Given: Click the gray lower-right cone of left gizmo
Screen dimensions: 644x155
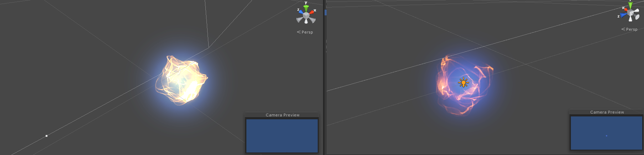Looking at the screenshot, I should click(x=313, y=20).
